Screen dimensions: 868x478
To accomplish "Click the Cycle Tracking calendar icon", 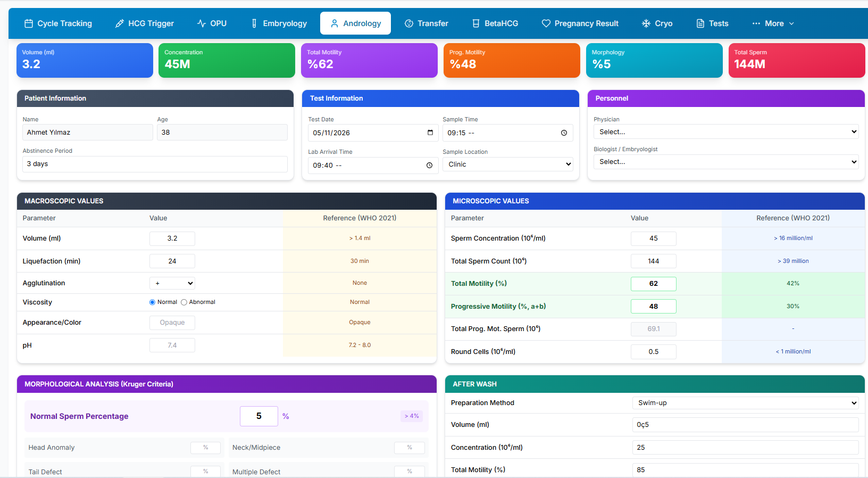I will pyautogui.click(x=29, y=23).
